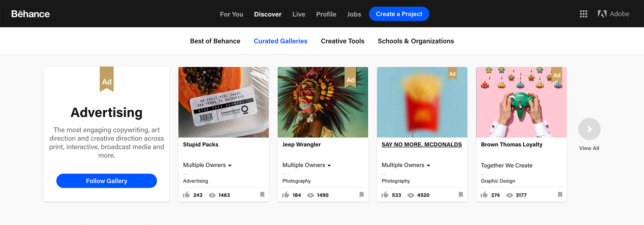The height and width of the screenshot is (225, 644).
Task: Open the Jeep Wrangler feathered mask thumbnail
Action: point(323,102)
